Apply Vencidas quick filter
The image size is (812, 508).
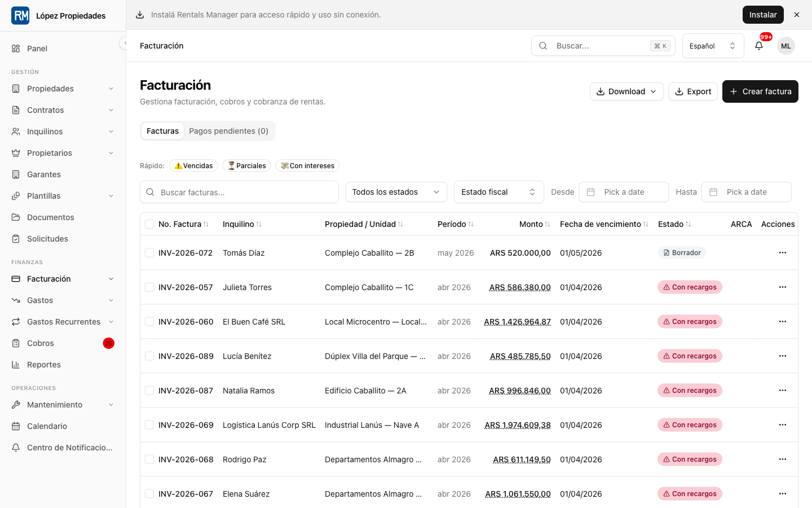pos(193,165)
